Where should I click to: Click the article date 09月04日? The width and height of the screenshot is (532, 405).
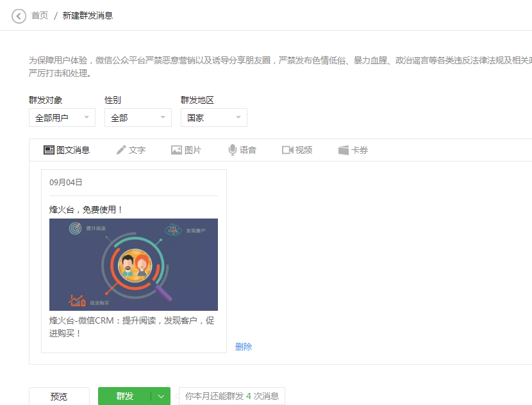click(x=66, y=183)
